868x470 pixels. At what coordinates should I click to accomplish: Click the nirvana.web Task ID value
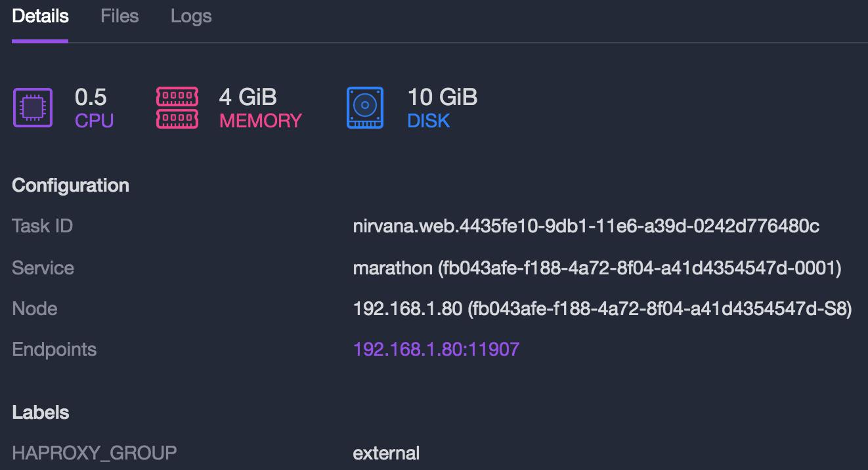coord(586,226)
